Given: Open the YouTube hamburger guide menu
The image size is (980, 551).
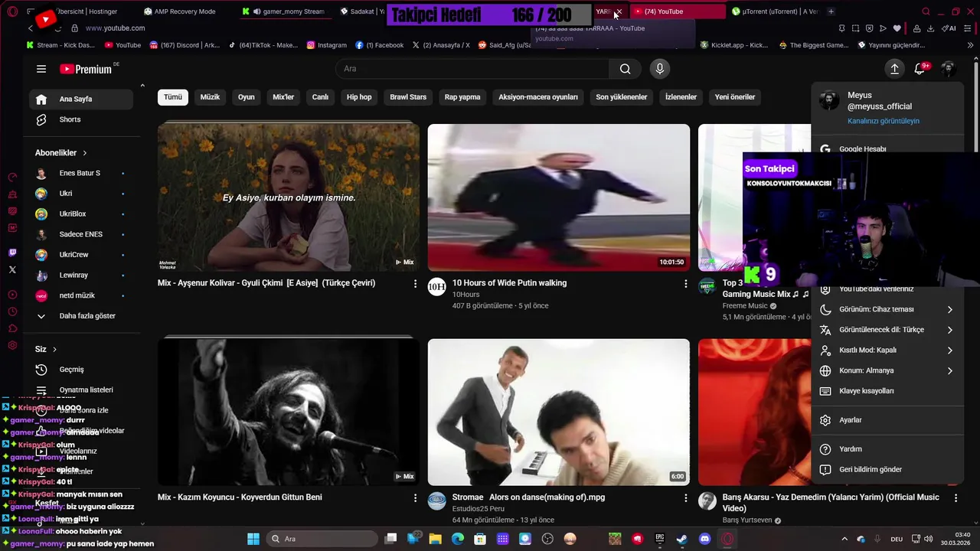Looking at the screenshot, I should tap(41, 69).
